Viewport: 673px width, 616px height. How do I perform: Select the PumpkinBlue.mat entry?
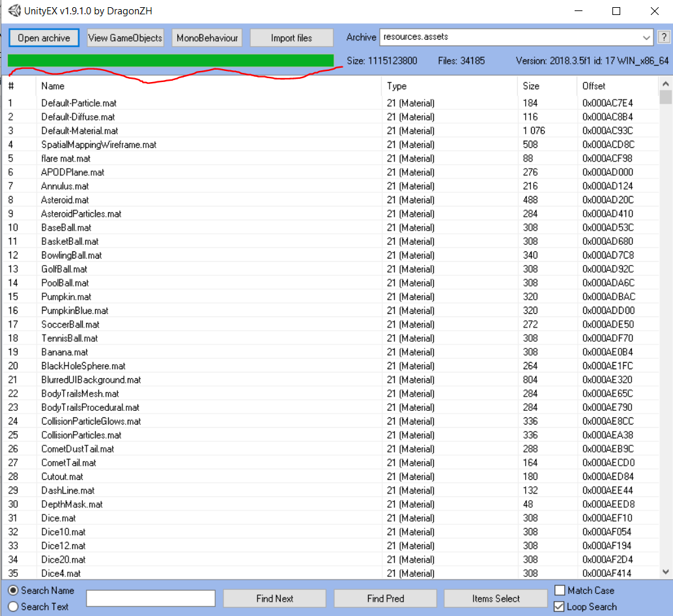[331, 311]
